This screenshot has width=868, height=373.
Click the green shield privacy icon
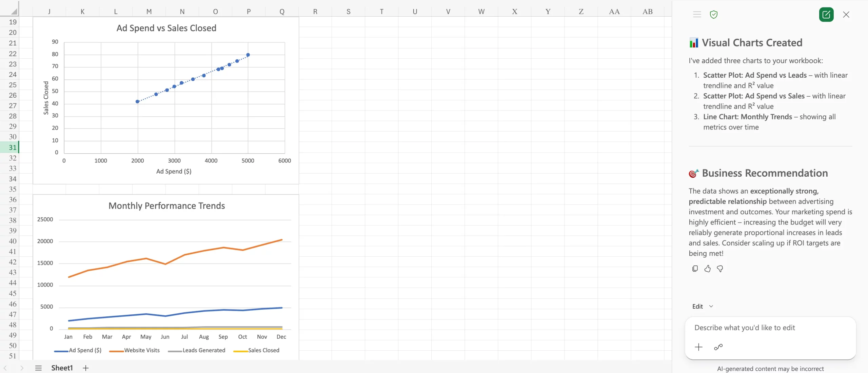point(713,15)
